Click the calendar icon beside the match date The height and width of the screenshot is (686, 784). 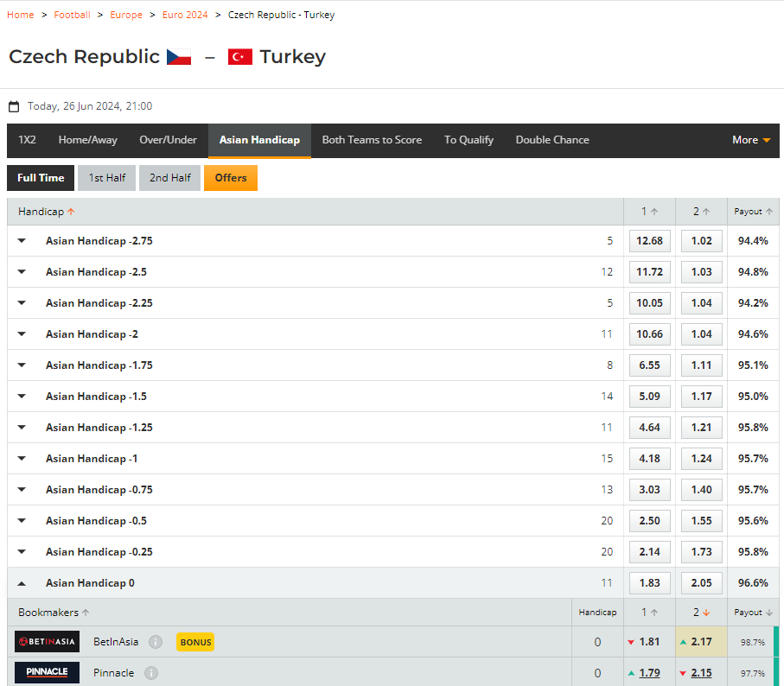click(x=14, y=106)
